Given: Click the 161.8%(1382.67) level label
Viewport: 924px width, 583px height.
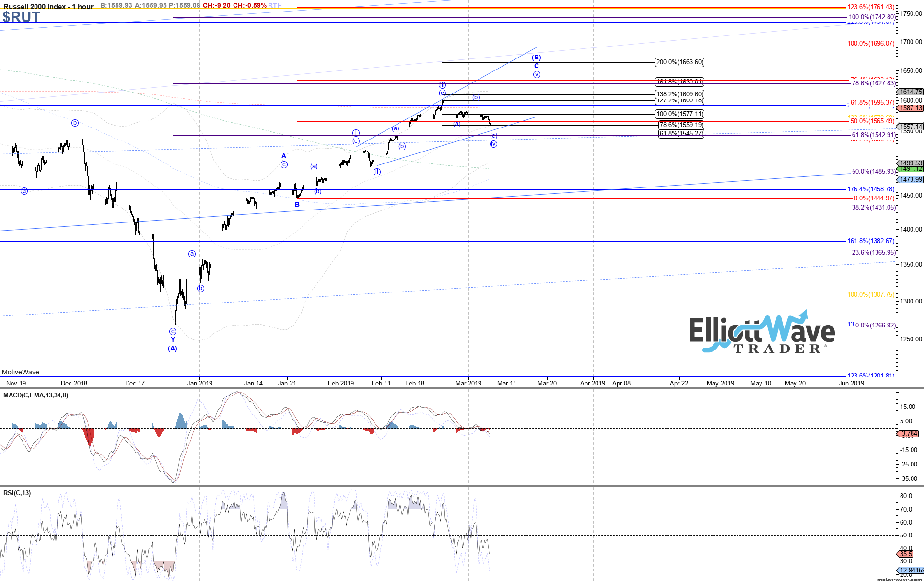Looking at the screenshot, I should click(x=871, y=241).
